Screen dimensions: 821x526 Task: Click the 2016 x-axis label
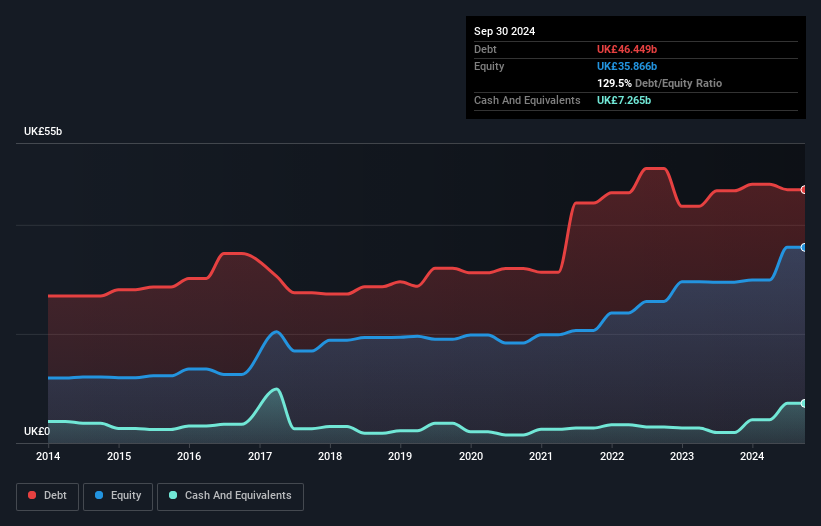click(x=189, y=456)
